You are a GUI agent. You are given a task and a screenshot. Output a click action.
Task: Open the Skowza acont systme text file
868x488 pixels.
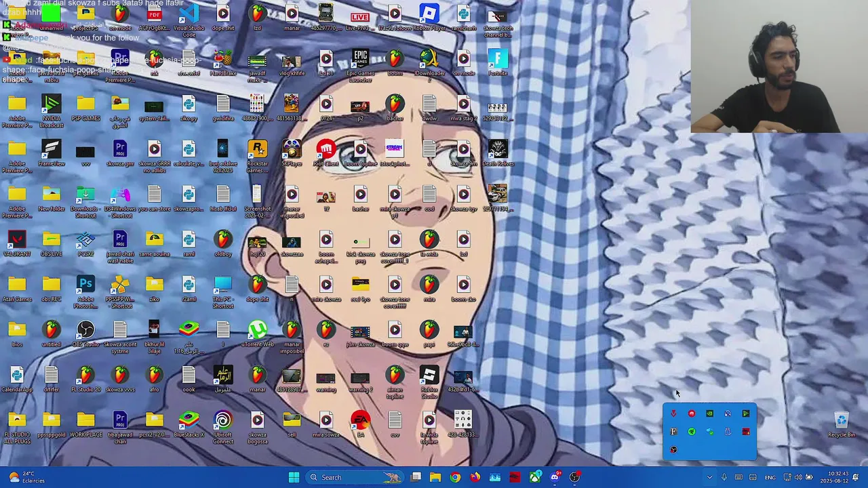coord(120,337)
